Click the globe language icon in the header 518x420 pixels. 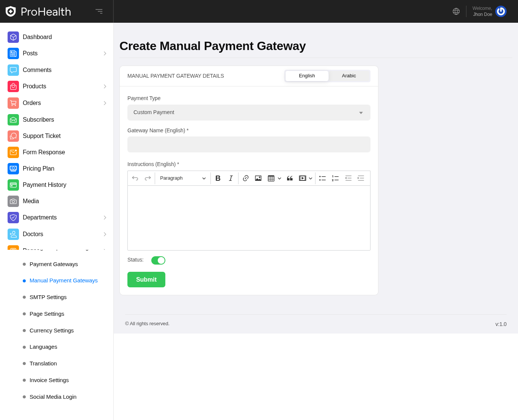click(x=456, y=11)
